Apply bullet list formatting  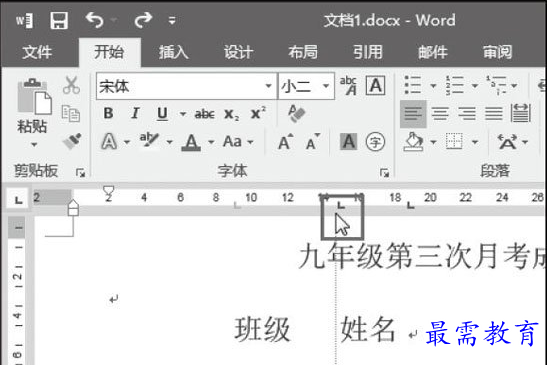412,85
